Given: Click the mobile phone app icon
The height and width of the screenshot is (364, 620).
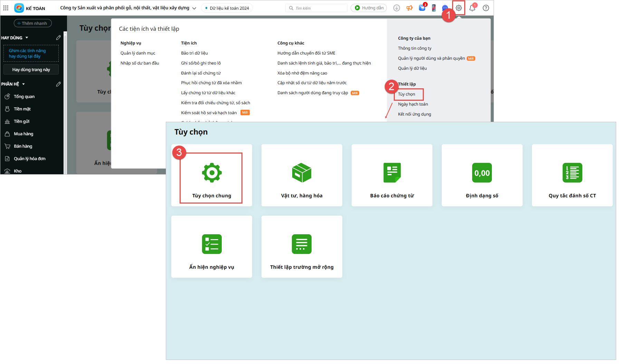Looking at the screenshot, I should 433,8.
